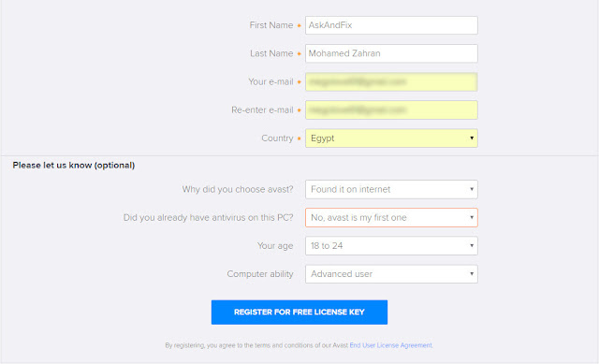The width and height of the screenshot is (599, 364).
Task: Click 'Please let us know (optional)' heading
Action: pyautogui.click(x=74, y=166)
